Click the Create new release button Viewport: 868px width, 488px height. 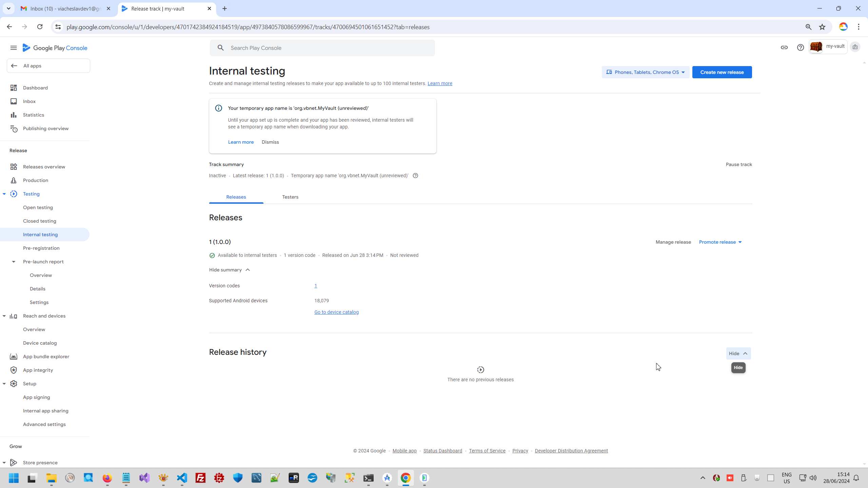722,72
